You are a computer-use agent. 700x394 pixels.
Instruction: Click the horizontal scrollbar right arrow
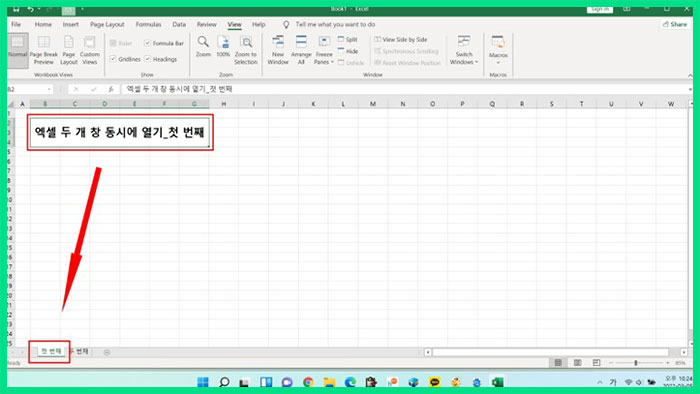tap(684, 353)
